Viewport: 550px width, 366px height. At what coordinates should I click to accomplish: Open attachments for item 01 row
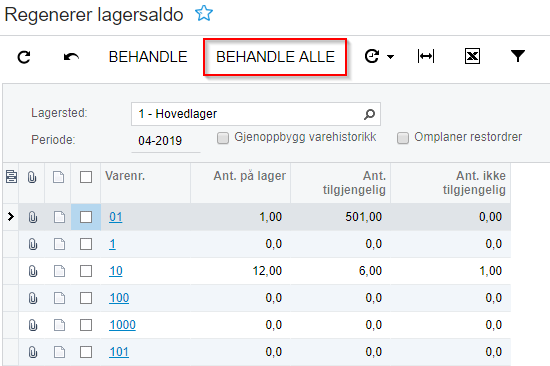pyautogui.click(x=33, y=217)
